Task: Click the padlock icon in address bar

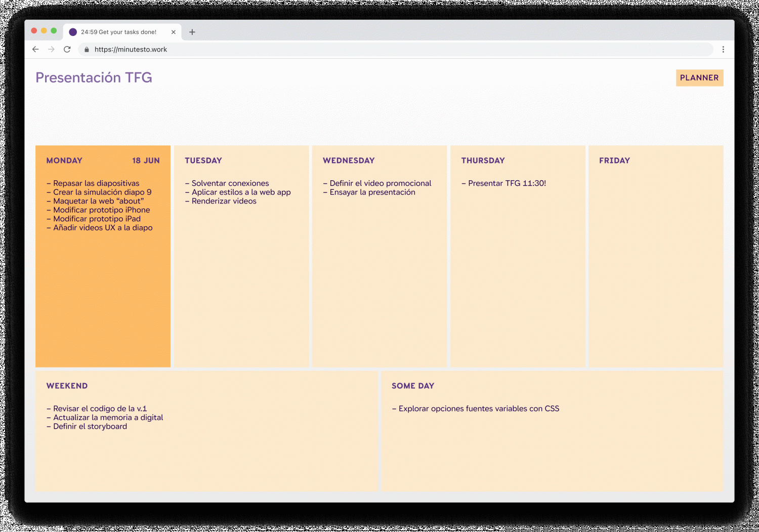Action: pos(87,50)
